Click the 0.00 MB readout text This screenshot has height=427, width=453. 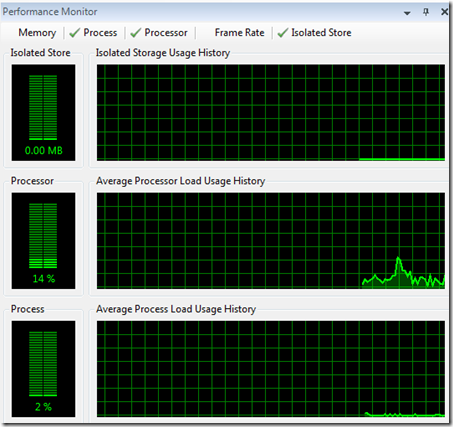coord(44,151)
